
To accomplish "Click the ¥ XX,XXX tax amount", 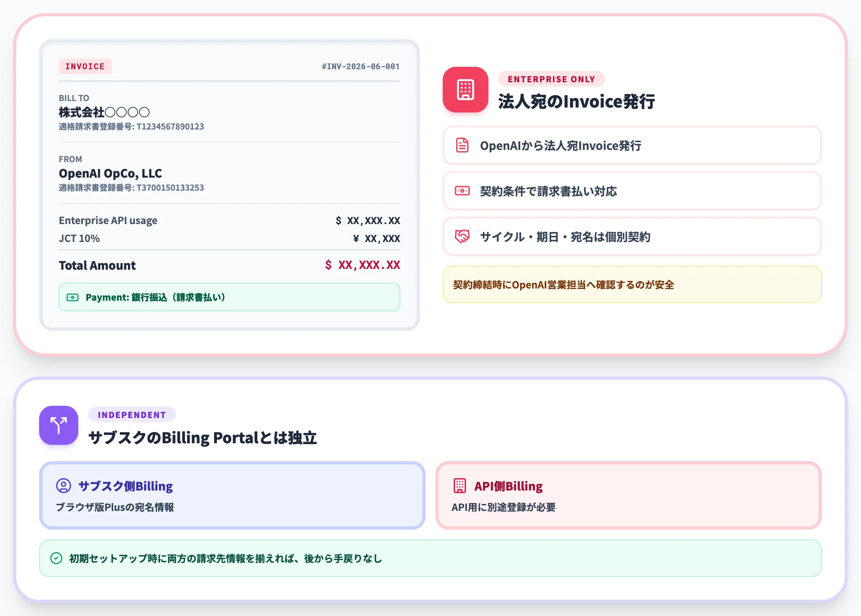I will coord(376,238).
